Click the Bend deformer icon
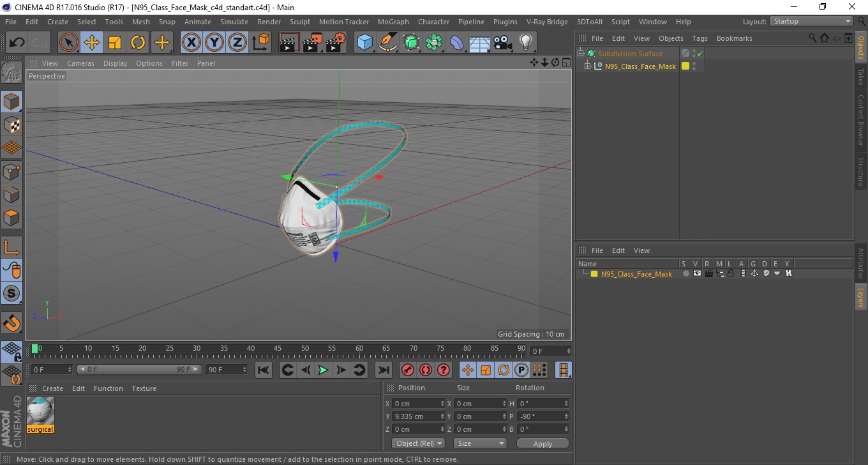This screenshot has width=868, height=465. (457, 43)
